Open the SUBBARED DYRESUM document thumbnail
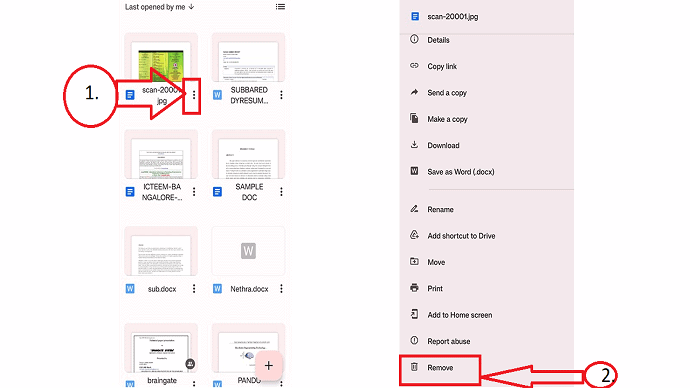The width and height of the screenshot is (690, 388). point(248,57)
